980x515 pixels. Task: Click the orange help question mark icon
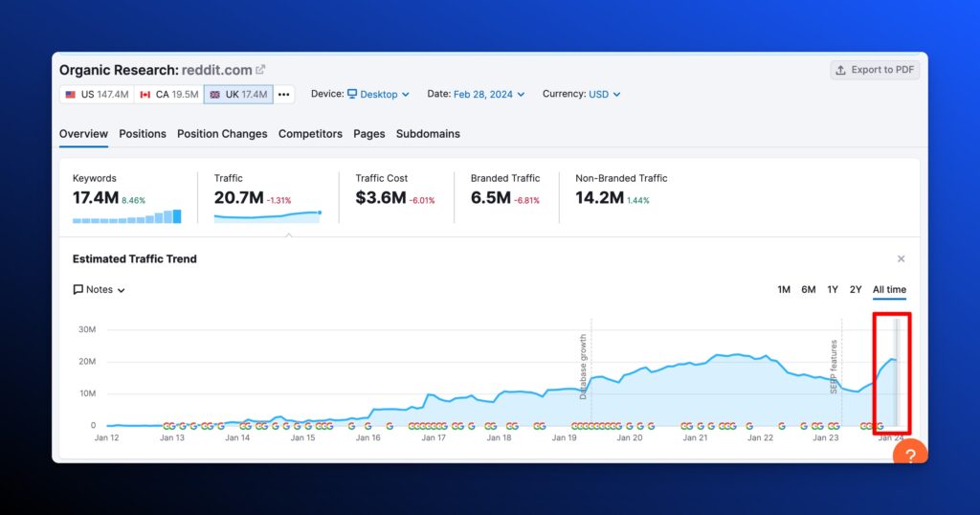click(x=910, y=455)
